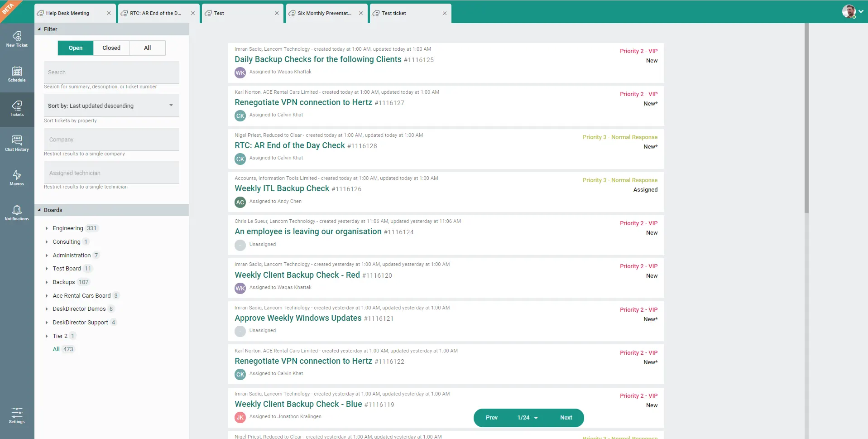868x439 pixels.
Task: Open An employee is leaving our organisation
Action: (308, 232)
